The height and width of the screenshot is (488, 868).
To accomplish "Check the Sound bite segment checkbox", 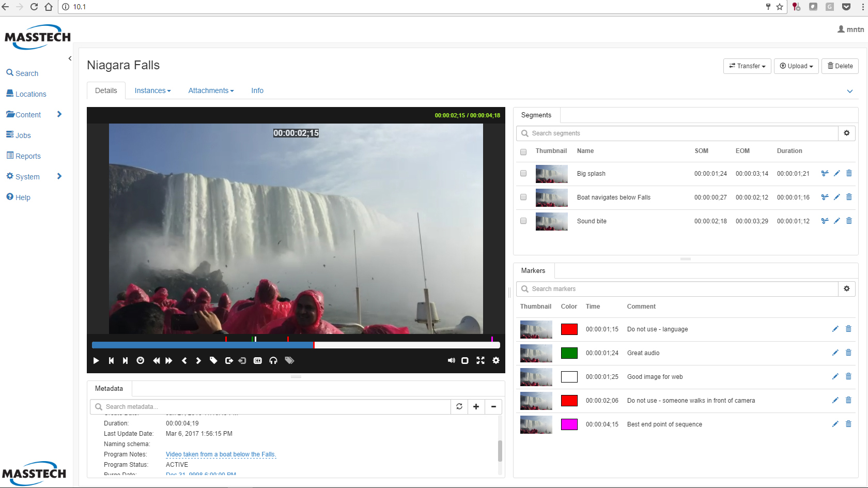I will coord(523,221).
